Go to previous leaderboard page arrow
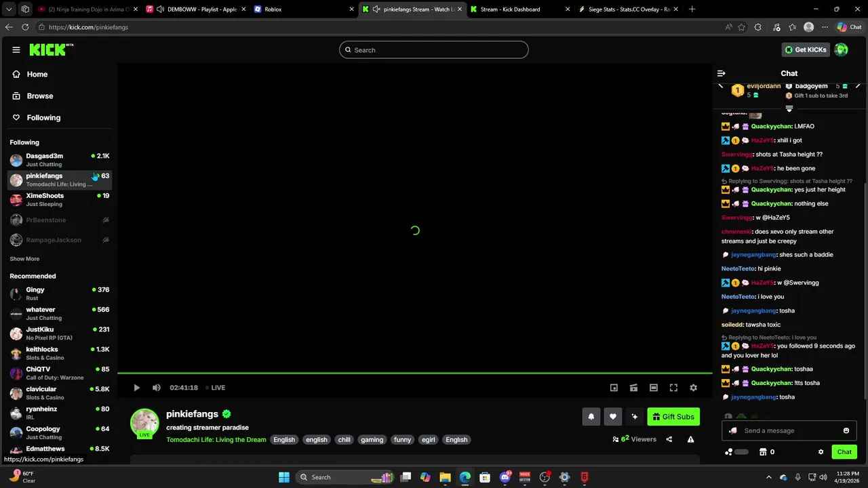 pyautogui.click(x=721, y=86)
